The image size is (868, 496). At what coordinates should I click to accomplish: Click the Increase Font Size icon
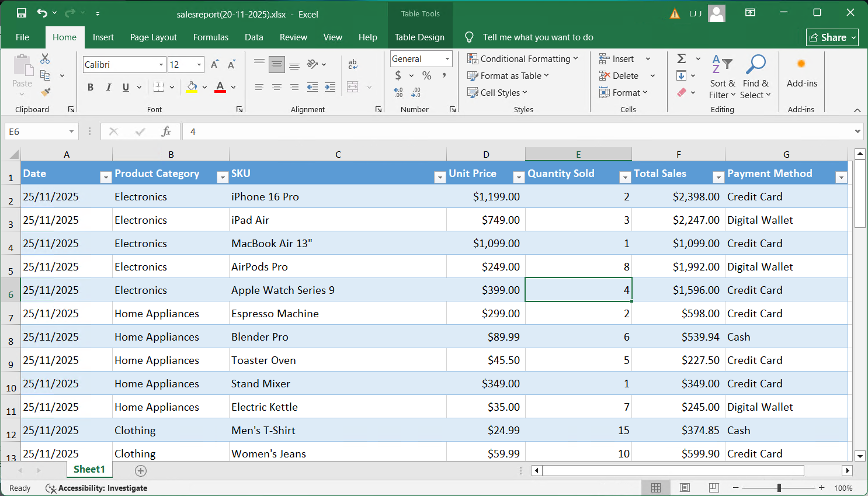coord(214,64)
